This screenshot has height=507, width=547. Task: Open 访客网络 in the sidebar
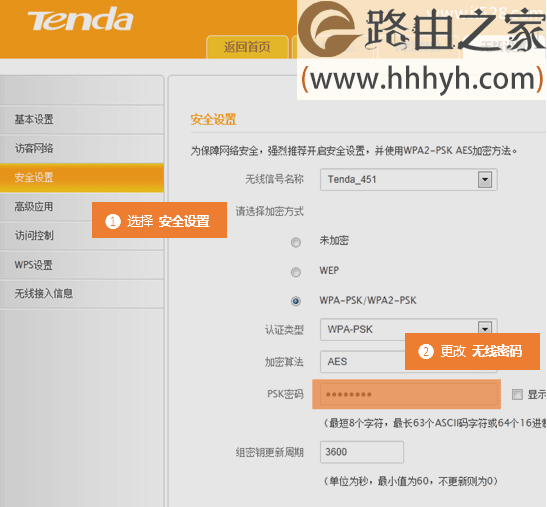pos(82,148)
